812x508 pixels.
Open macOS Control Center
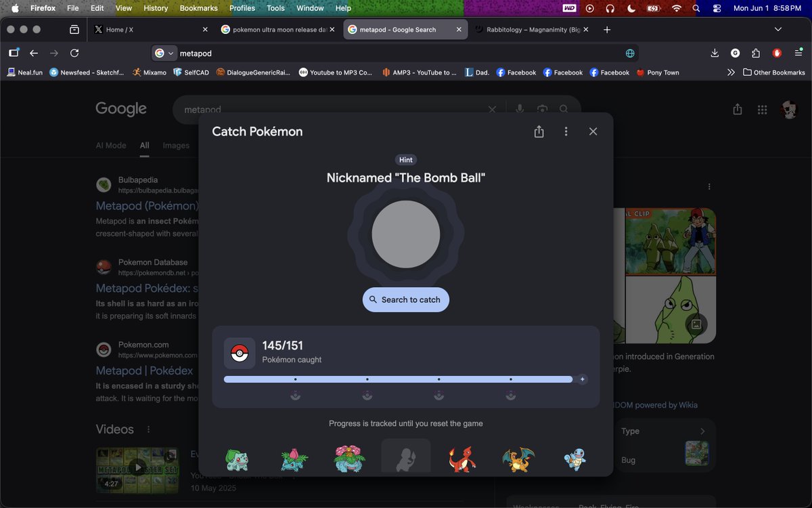pyautogui.click(x=717, y=8)
